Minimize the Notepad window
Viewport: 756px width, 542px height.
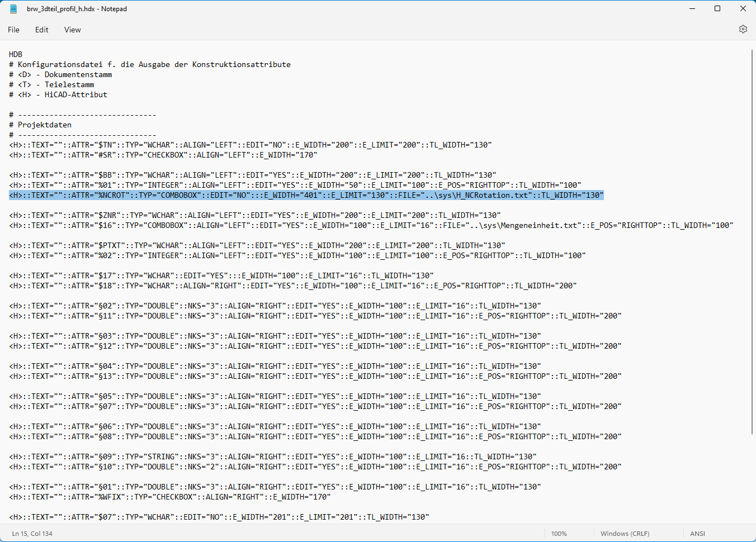click(692, 9)
